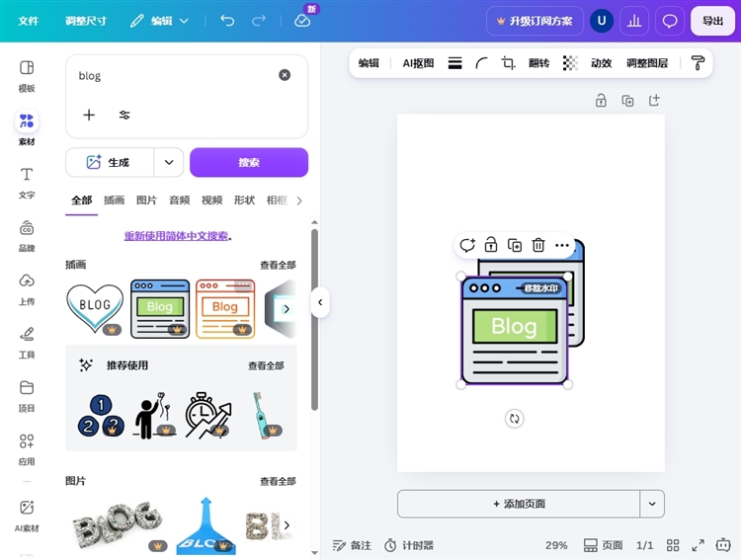Delete selected element with trash icon
This screenshot has width=741, height=560.
coord(538,245)
